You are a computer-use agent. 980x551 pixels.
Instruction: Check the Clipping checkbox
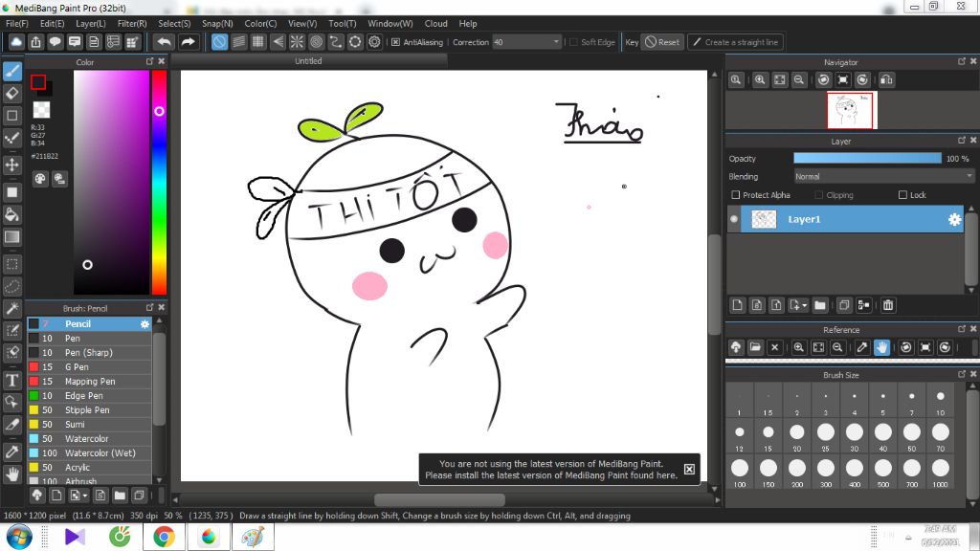tap(819, 195)
